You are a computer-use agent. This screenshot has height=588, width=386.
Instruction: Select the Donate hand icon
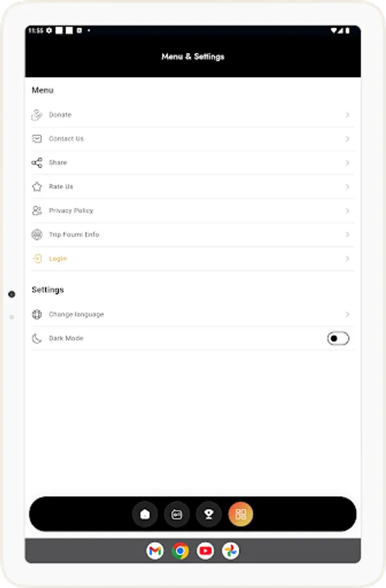click(x=37, y=114)
